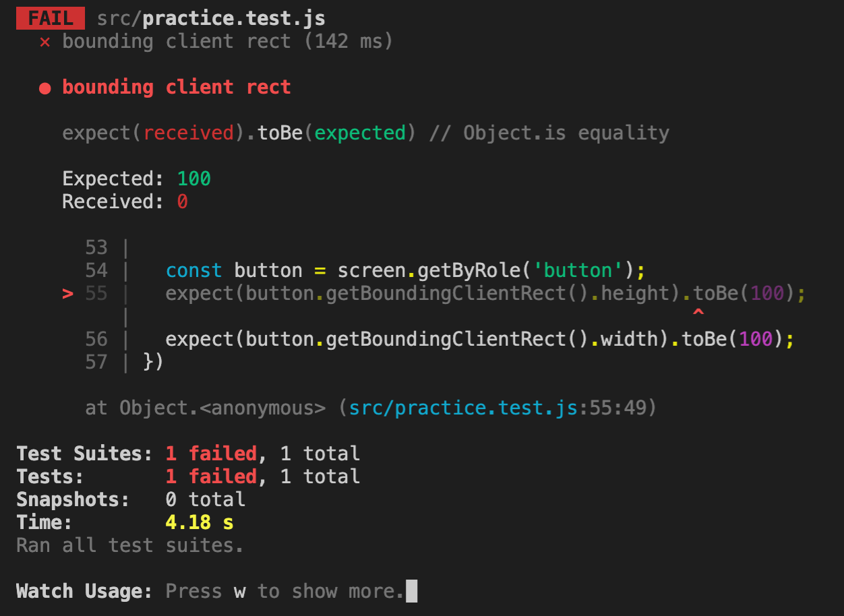
Task: Click "1 failed" in the Test Suites row
Action: tap(211, 454)
